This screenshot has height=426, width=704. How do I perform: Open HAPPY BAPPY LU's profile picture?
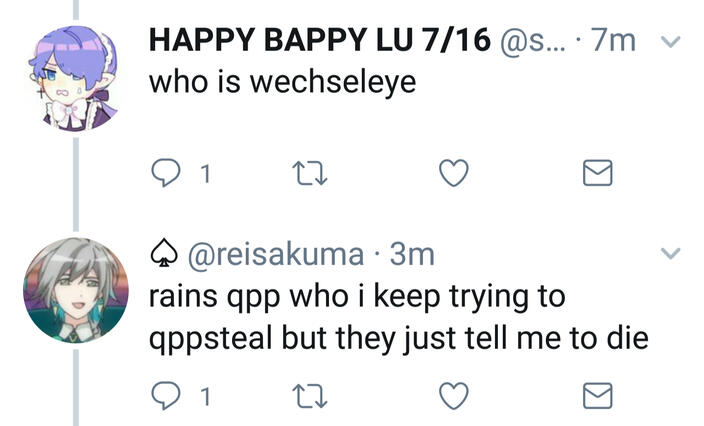tap(75, 76)
